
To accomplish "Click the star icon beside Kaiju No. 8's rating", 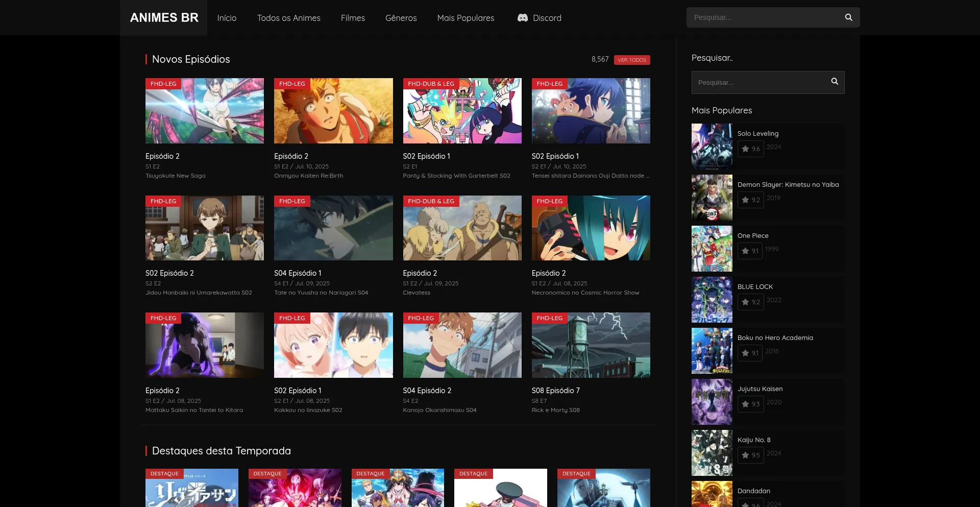I will click(x=745, y=455).
